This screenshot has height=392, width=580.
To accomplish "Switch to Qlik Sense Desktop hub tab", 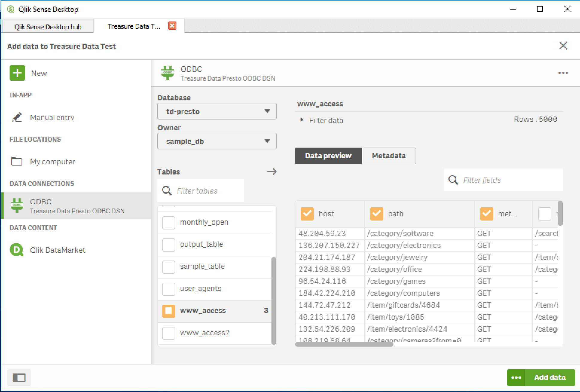I will point(48,27).
